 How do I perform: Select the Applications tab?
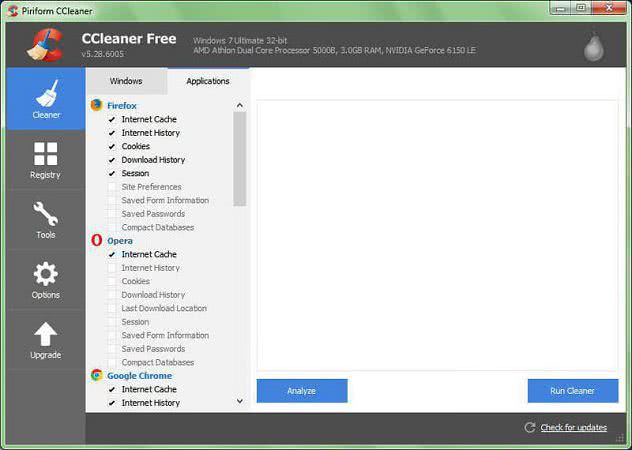(208, 81)
